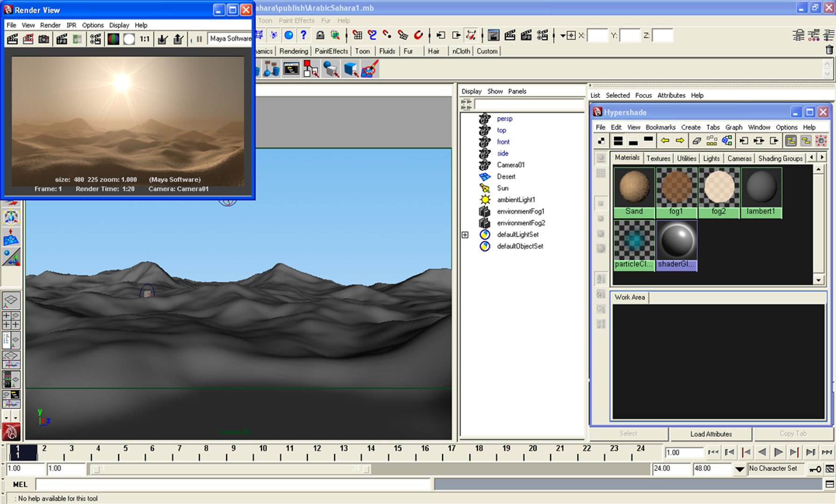Select the particleCloud material thumbnail

(634, 245)
